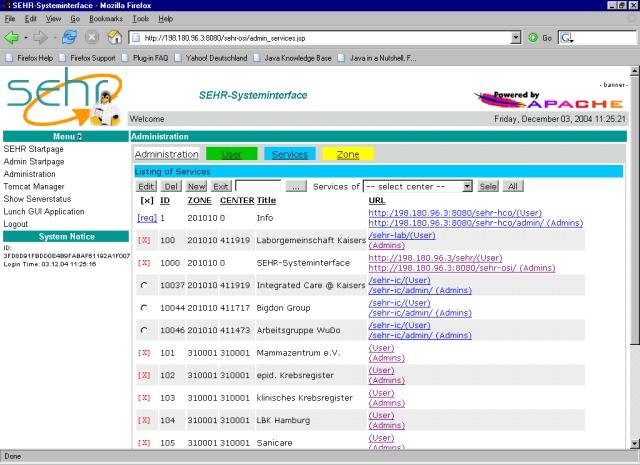Open the Tools menu
640x465 pixels.
pos(140,19)
